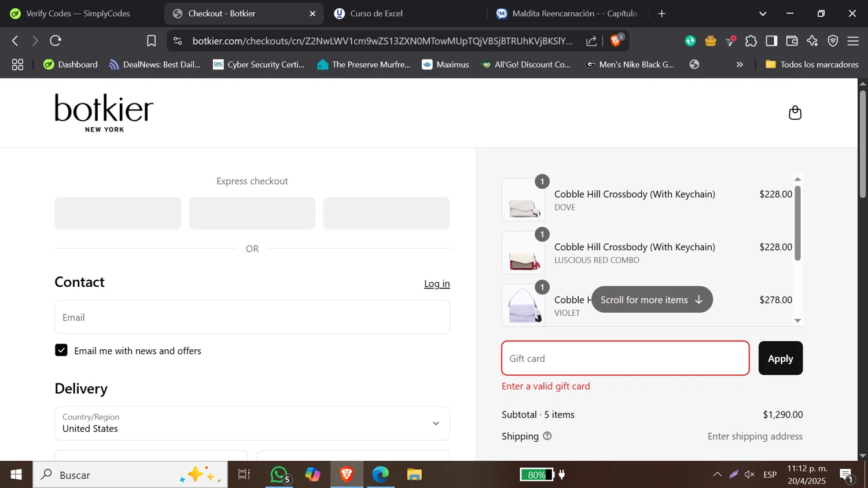Focus the Gift card input field
The height and width of the screenshot is (488, 868).
(x=626, y=358)
